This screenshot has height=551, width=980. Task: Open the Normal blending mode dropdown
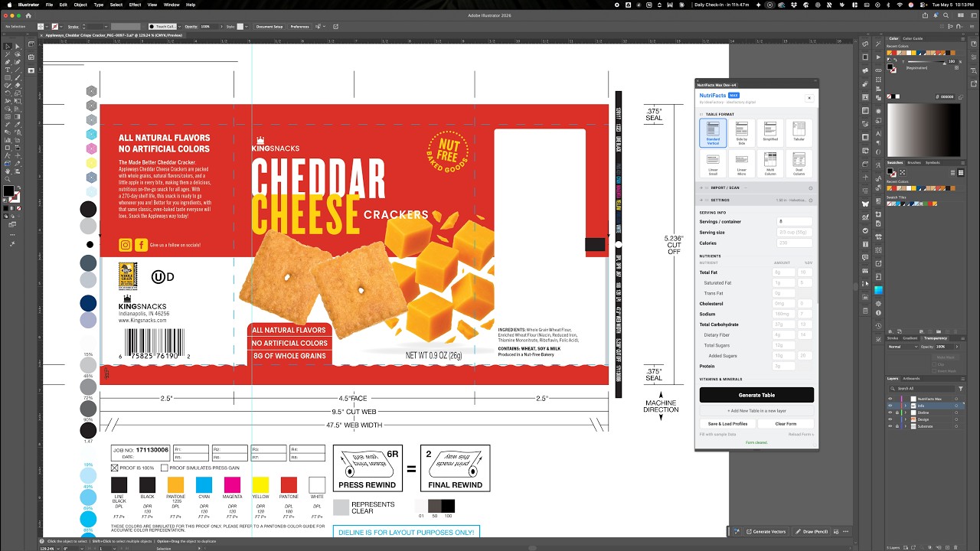[902, 347]
